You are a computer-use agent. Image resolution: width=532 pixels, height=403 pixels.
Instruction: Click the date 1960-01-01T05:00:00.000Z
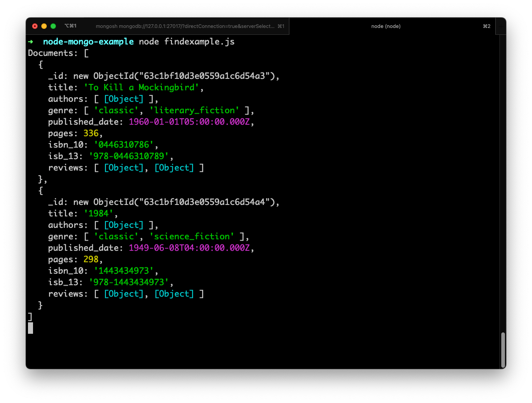(x=189, y=122)
